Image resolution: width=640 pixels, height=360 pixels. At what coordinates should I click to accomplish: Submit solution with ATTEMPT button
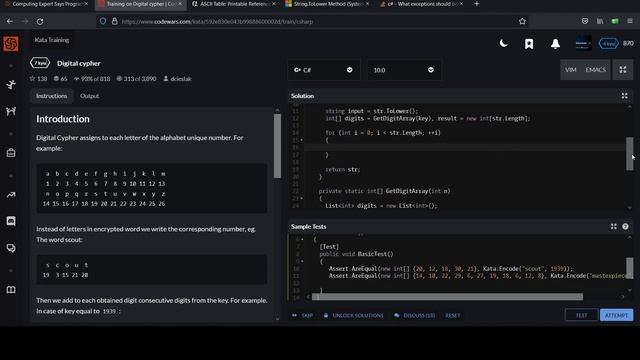click(616, 315)
